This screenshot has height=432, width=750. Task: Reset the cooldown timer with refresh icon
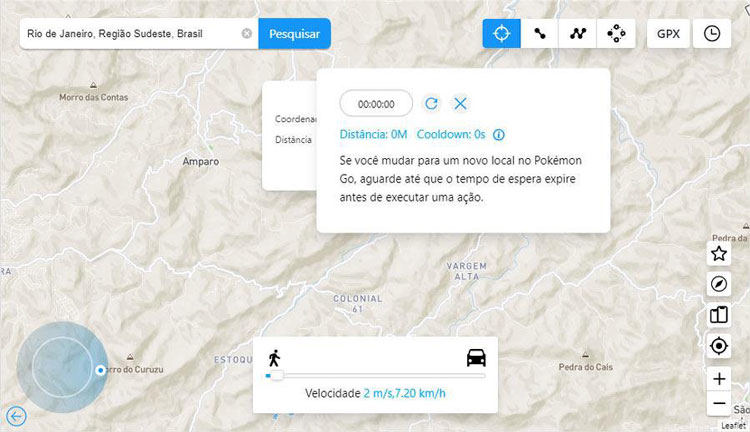tap(431, 103)
